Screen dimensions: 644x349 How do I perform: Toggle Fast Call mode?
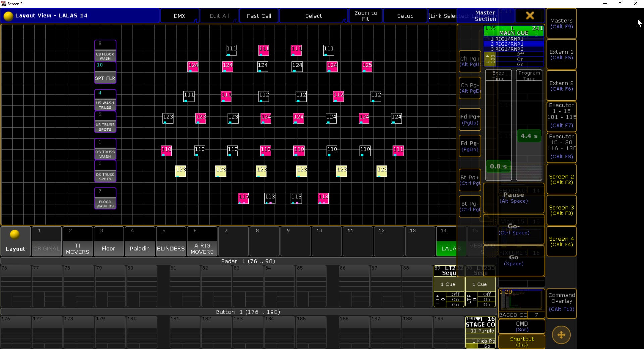(259, 16)
